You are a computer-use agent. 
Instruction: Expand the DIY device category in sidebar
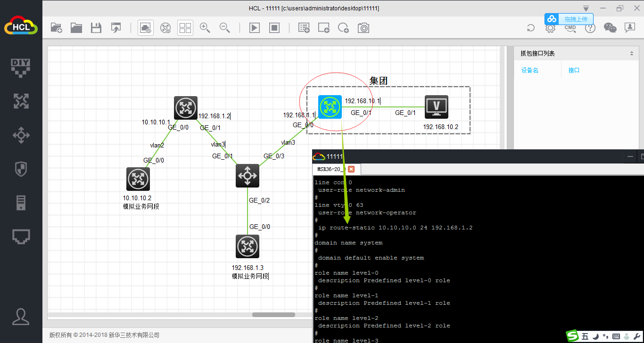pyautogui.click(x=21, y=68)
